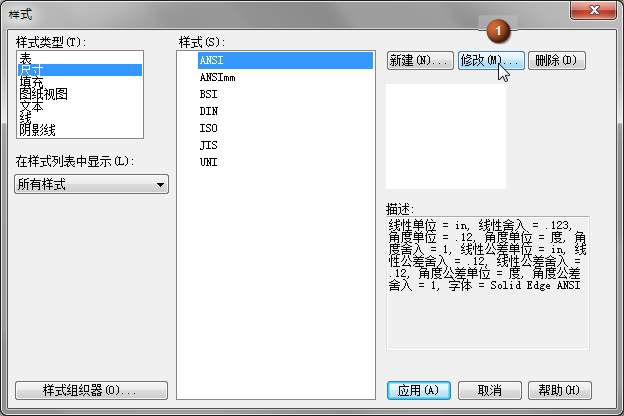
Task: Choose UNI in the styles list
Action: coord(208,162)
